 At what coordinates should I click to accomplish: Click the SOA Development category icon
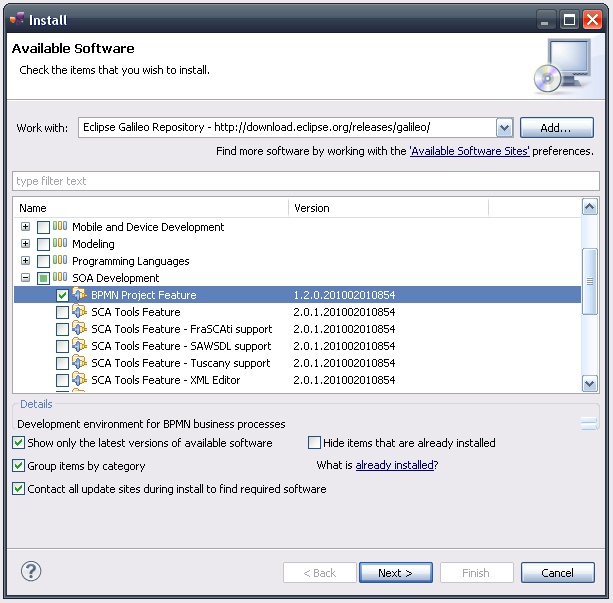click(60, 278)
